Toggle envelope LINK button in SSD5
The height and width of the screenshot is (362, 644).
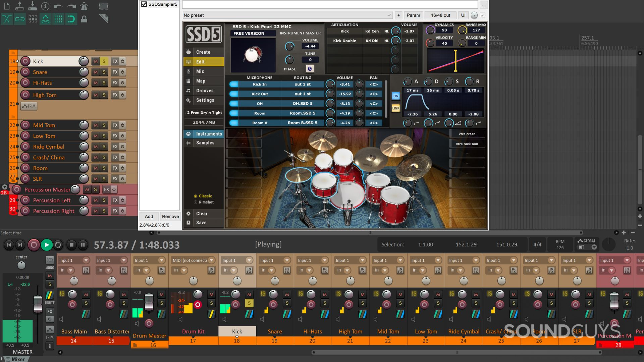pos(396,108)
